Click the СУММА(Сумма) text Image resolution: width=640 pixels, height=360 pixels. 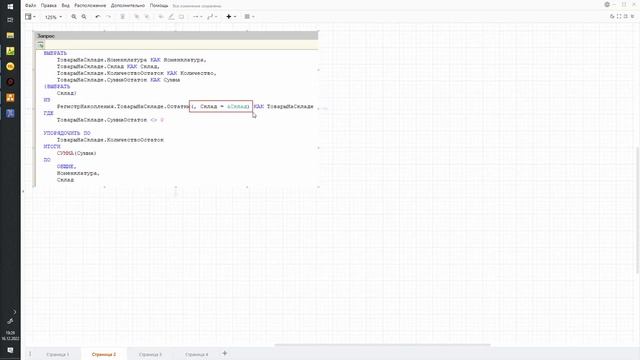click(77, 153)
